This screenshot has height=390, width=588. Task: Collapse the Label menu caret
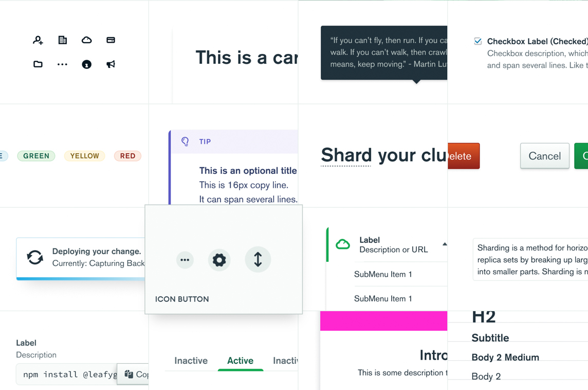coord(445,244)
